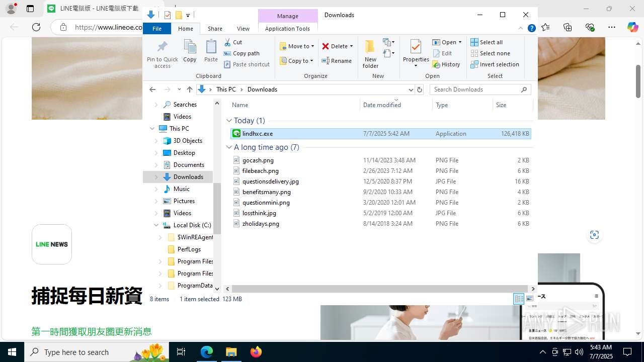
Task: Switch to large icons view layout
Action: click(530, 299)
